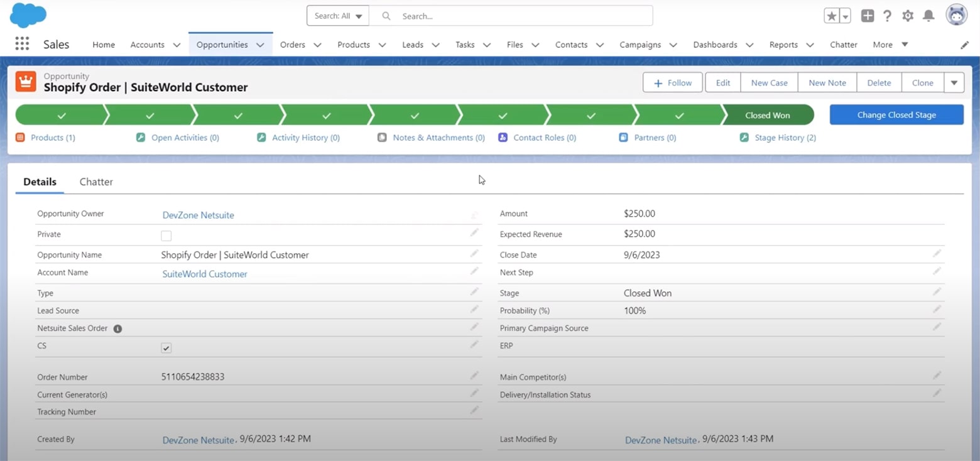
Task: Select the eighth completed path stage
Action: (x=679, y=115)
